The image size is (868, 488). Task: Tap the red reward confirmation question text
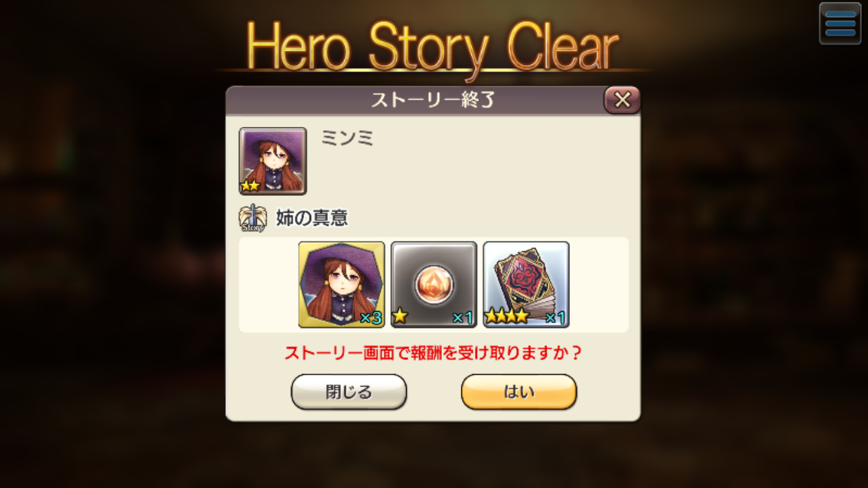(433, 353)
